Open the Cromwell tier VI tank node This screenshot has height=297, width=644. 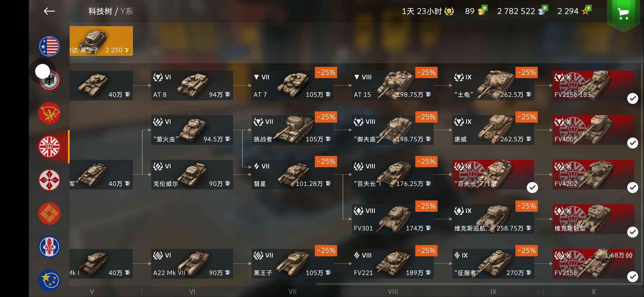coord(192,175)
